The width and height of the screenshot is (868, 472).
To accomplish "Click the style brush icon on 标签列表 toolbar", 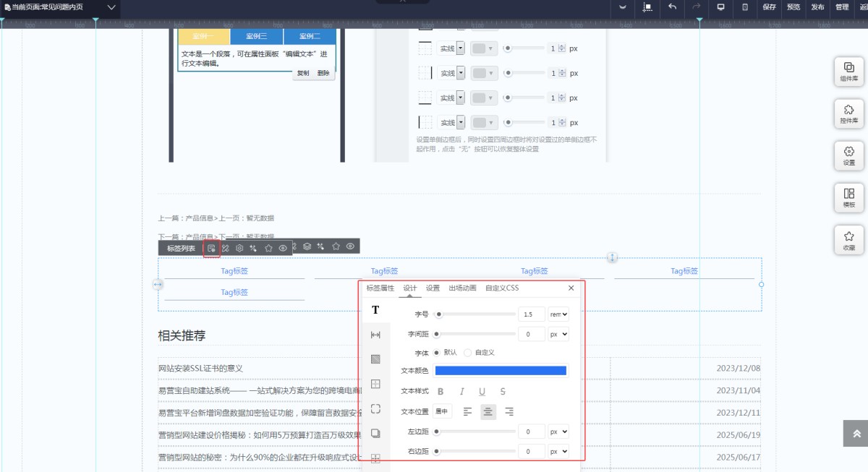I will point(226,248).
